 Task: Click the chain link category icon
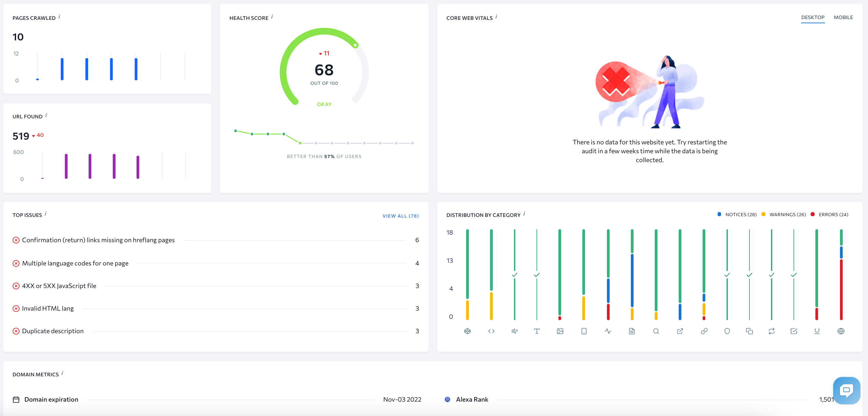(704, 331)
